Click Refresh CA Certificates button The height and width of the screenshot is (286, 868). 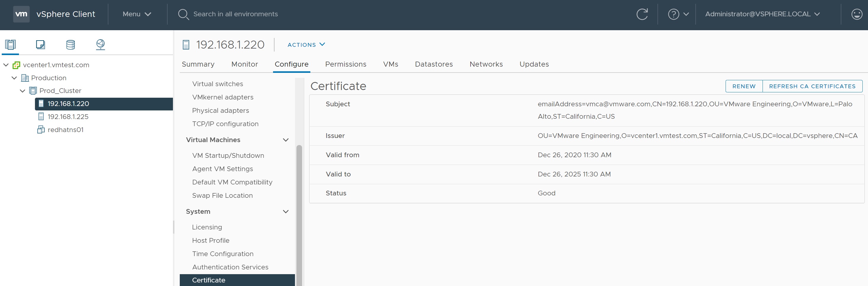pos(812,86)
